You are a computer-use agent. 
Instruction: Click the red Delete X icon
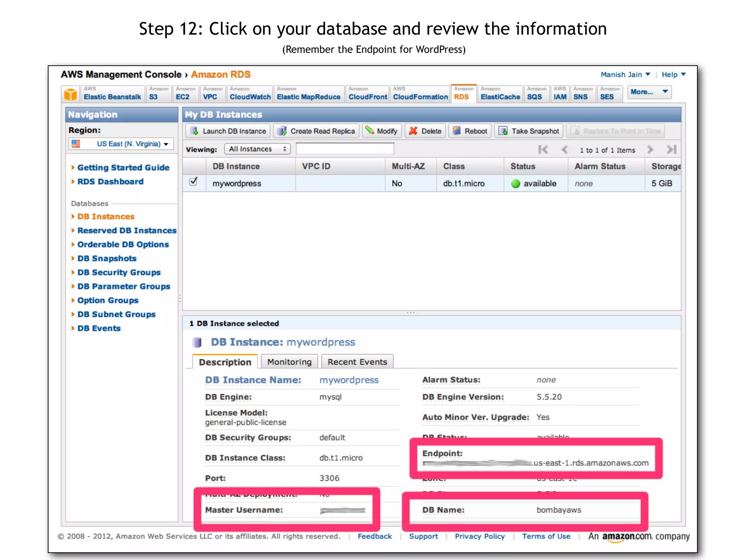click(413, 131)
